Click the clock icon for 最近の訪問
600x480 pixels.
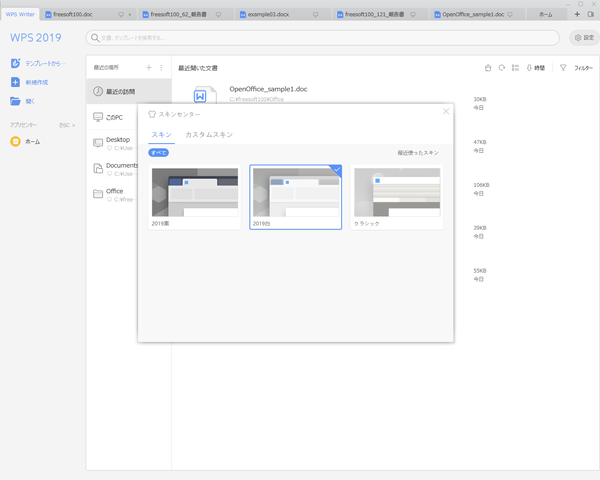point(98,91)
